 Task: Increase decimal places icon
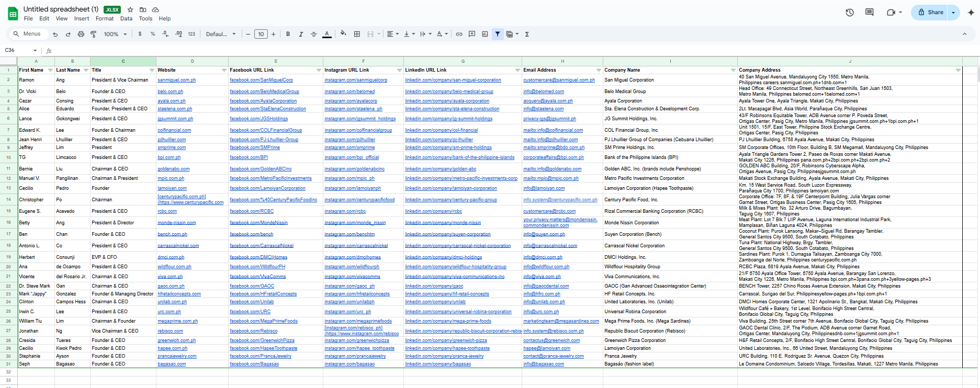point(178,34)
